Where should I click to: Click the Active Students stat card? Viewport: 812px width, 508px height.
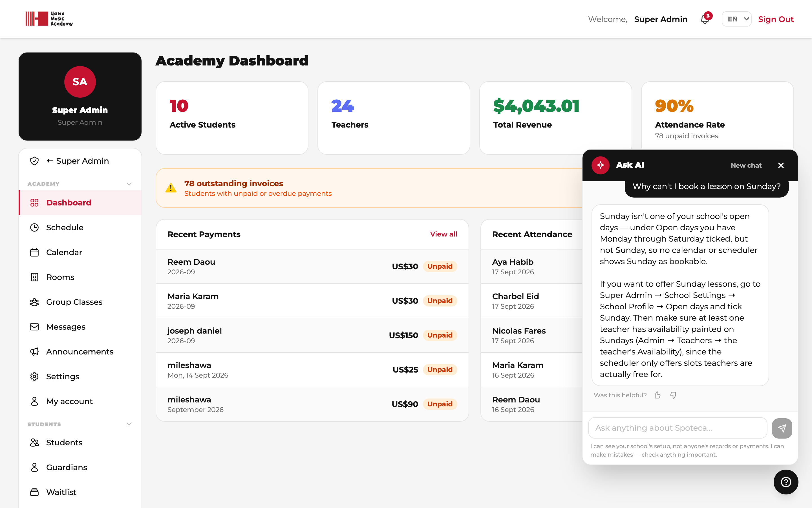pos(232,118)
